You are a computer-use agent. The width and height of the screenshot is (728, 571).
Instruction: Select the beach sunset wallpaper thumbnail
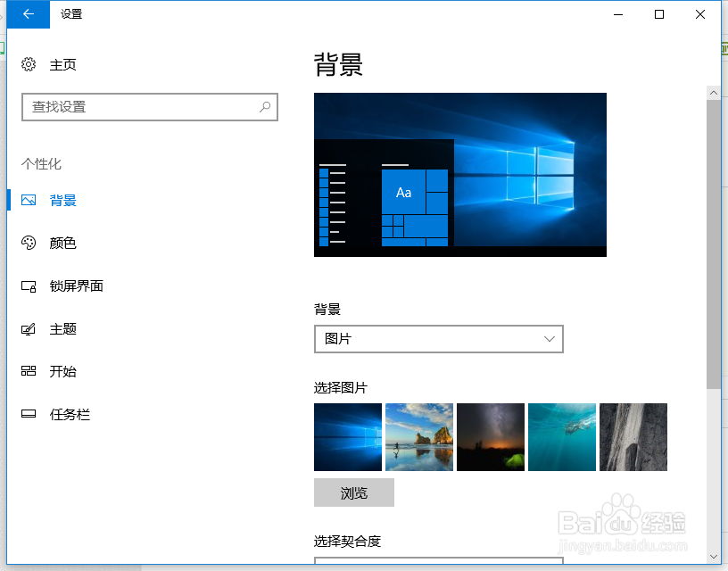[419, 437]
